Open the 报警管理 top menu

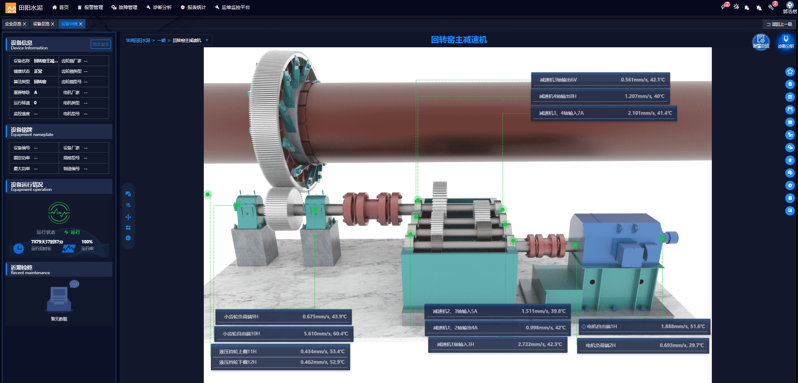[90, 7]
